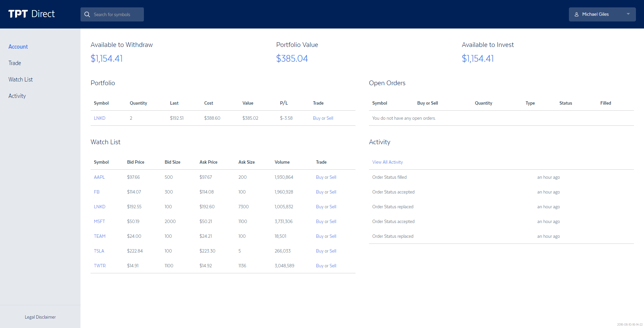Open TWTR symbol in Watch List
This screenshot has width=644, height=328.
tap(100, 266)
